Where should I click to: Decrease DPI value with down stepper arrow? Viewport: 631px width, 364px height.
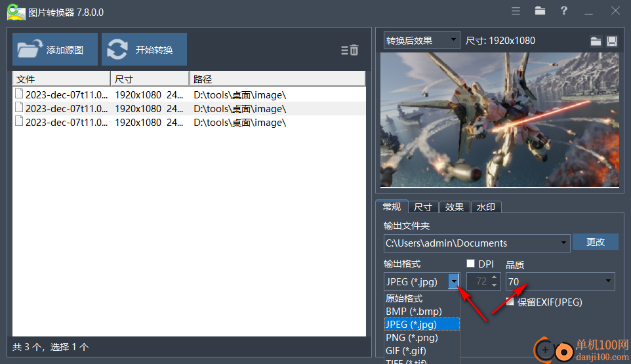click(x=494, y=285)
